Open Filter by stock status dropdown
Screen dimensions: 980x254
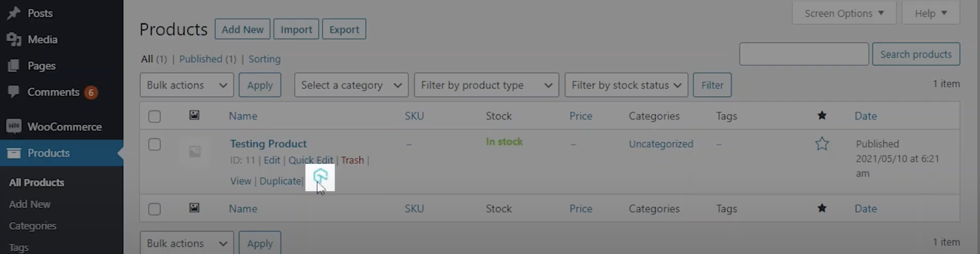click(x=626, y=85)
